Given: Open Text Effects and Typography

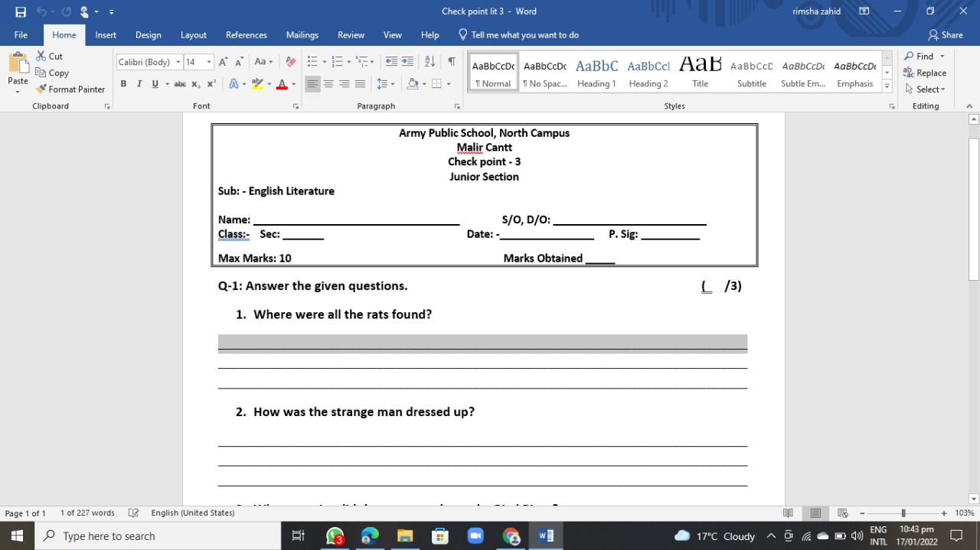Looking at the screenshot, I should [x=234, y=84].
